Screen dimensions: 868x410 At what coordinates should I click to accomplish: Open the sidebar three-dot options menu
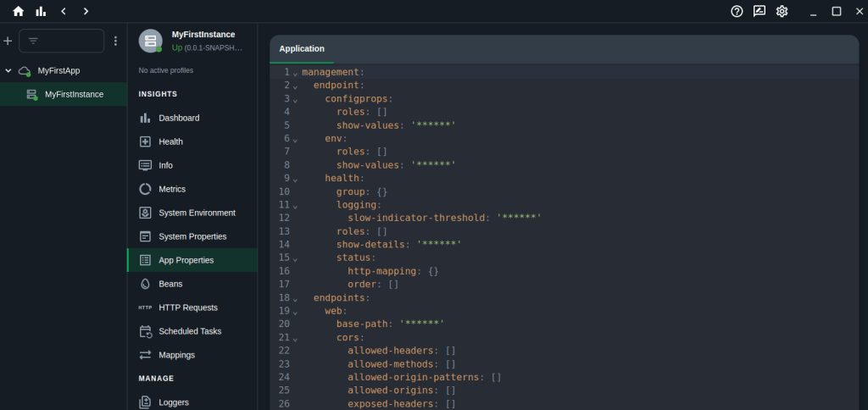coord(116,41)
